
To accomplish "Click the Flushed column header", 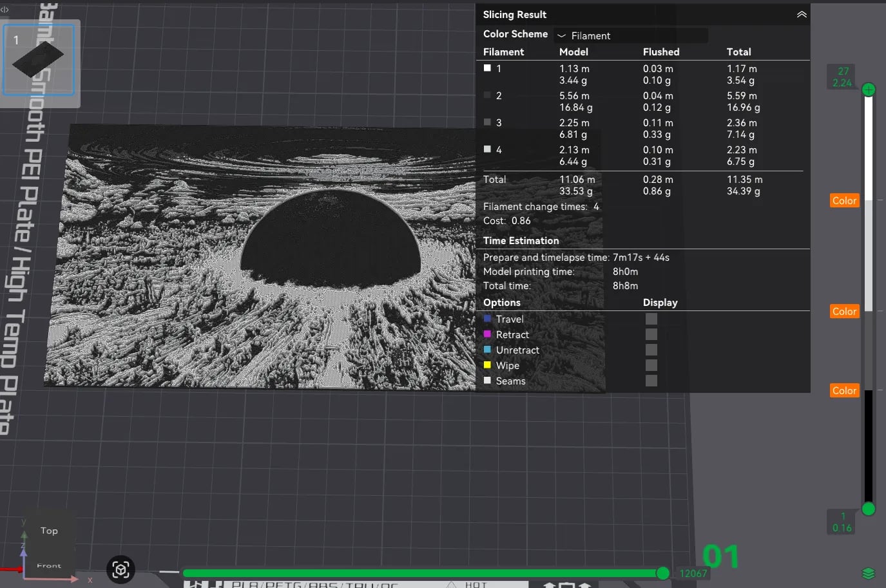I will pyautogui.click(x=661, y=52).
